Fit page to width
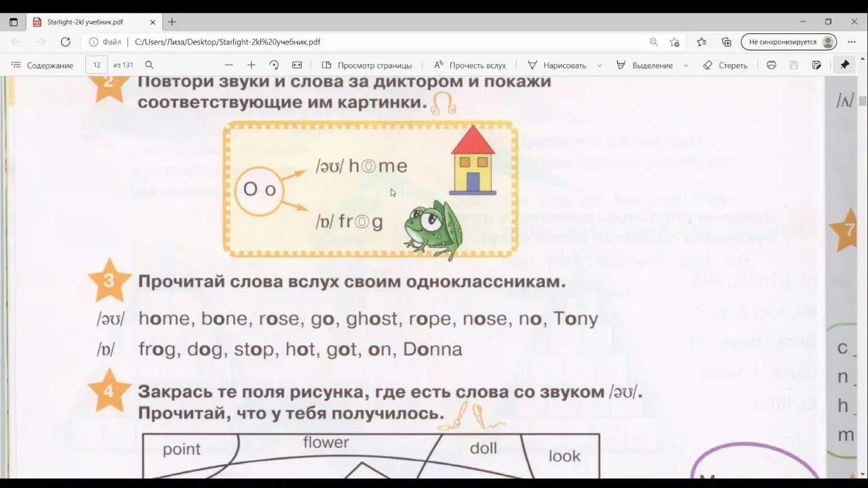 (x=297, y=65)
